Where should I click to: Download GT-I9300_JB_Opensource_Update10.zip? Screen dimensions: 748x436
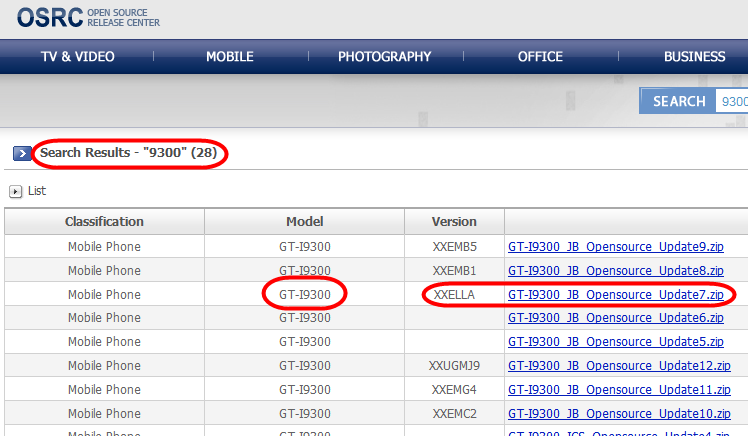pyautogui.click(x=619, y=413)
